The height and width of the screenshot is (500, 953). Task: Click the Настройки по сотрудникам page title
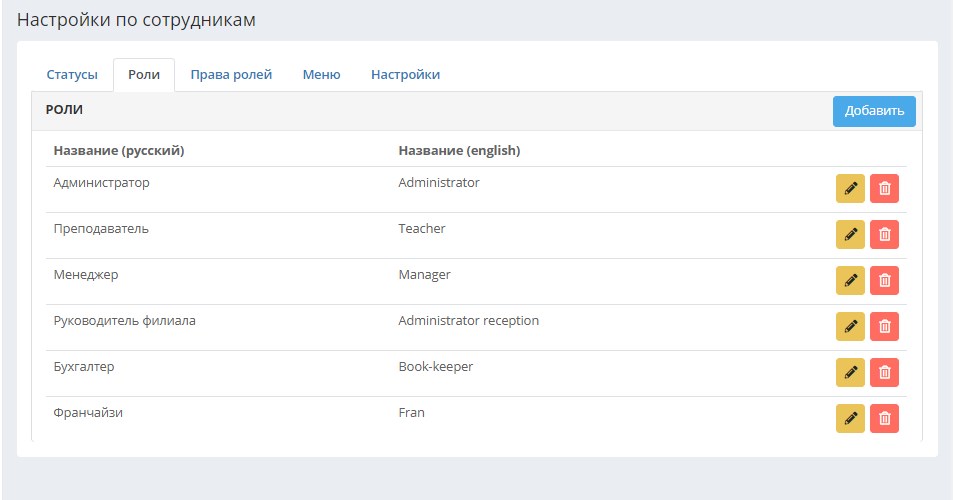pyautogui.click(x=136, y=20)
